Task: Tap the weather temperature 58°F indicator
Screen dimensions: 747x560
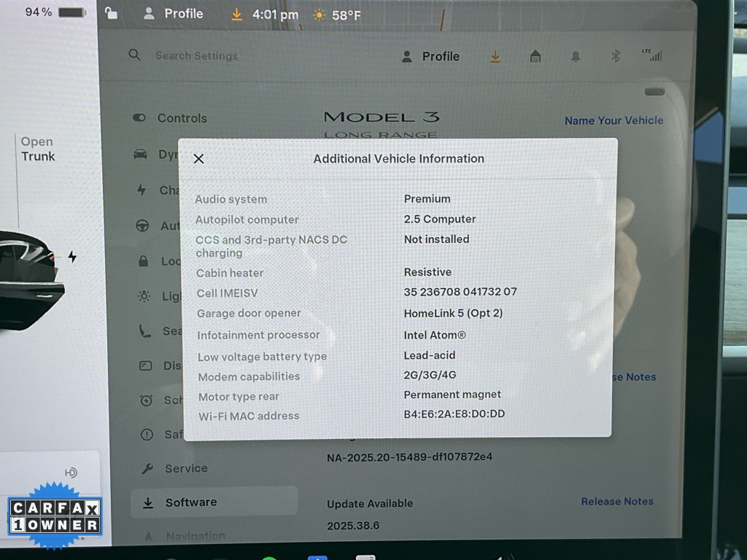Action: pos(337,15)
